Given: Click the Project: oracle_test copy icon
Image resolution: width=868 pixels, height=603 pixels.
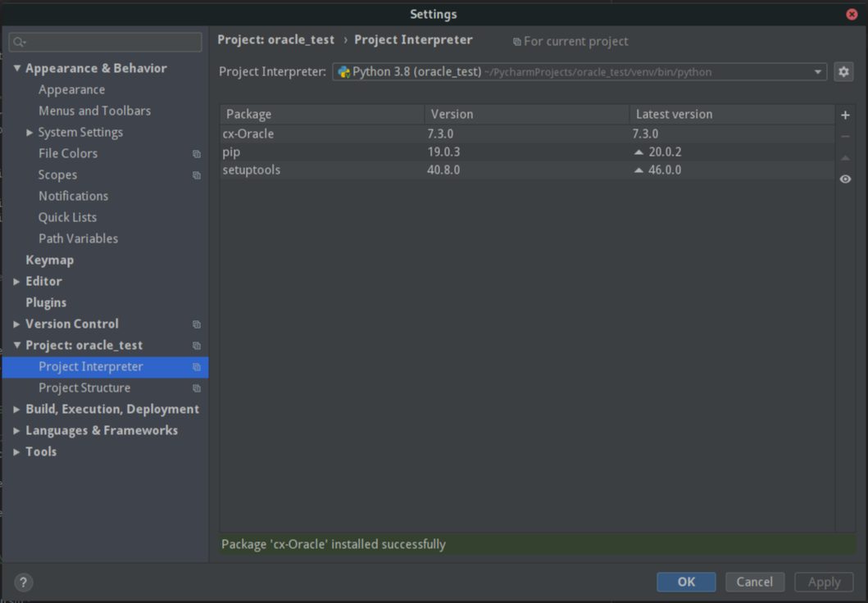Looking at the screenshot, I should (197, 346).
